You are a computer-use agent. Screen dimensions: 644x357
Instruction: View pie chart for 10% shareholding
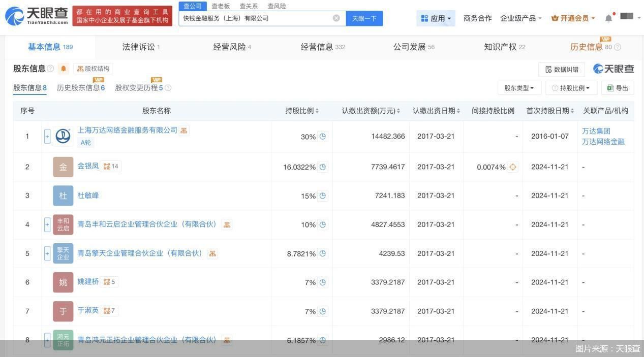323,224
